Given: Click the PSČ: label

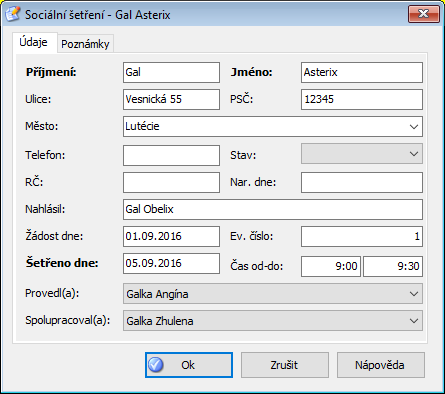Looking at the screenshot, I should (241, 99).
